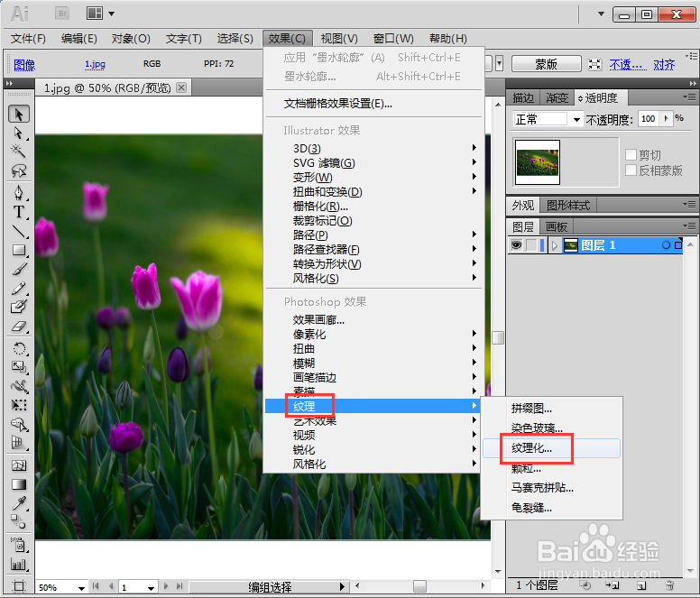Open the 对象(O) menu
This screenshot has width=700, height=598.
coord(131,39)
